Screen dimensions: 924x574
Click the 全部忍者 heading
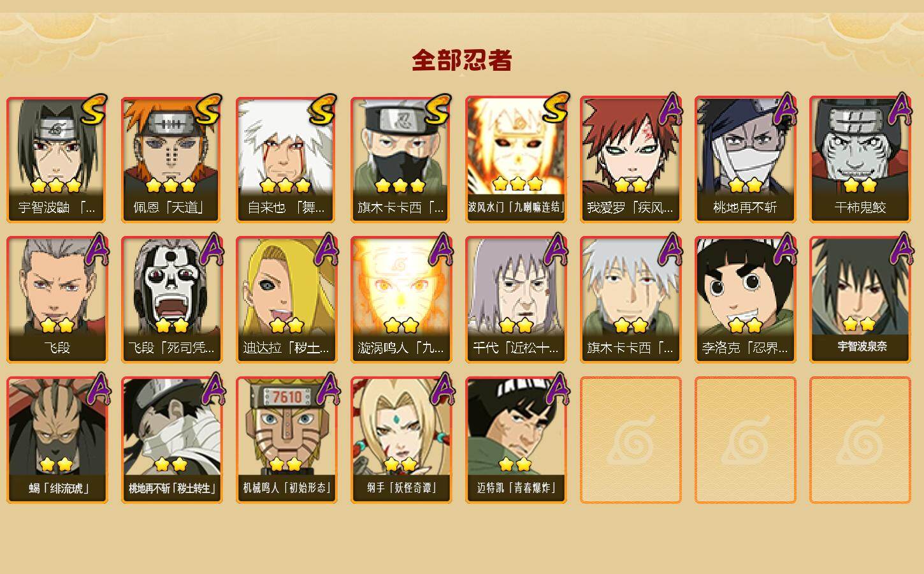click(x=462, y=61)
